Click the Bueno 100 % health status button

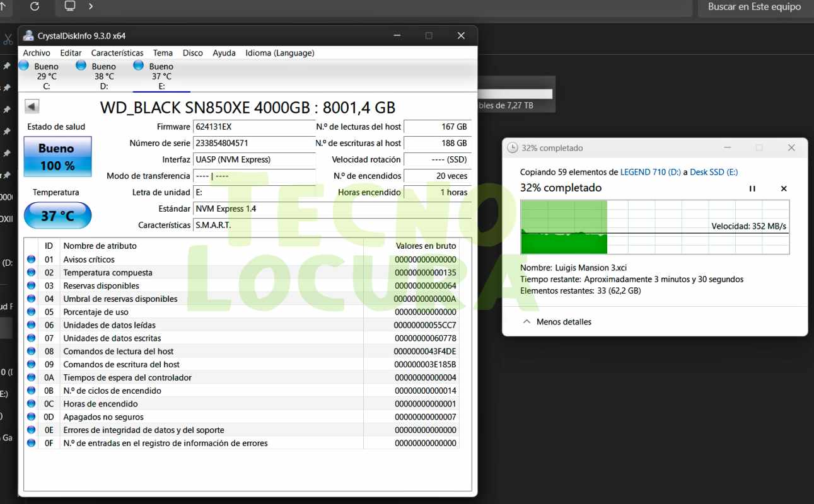tap(57, 157)
